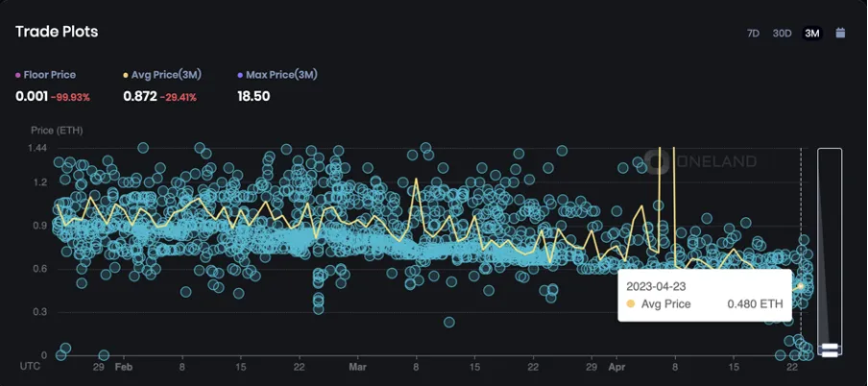This screenshot has width=868, height=386.
Task: Click the ONELAND watermark logo
Action: point(702,161)
